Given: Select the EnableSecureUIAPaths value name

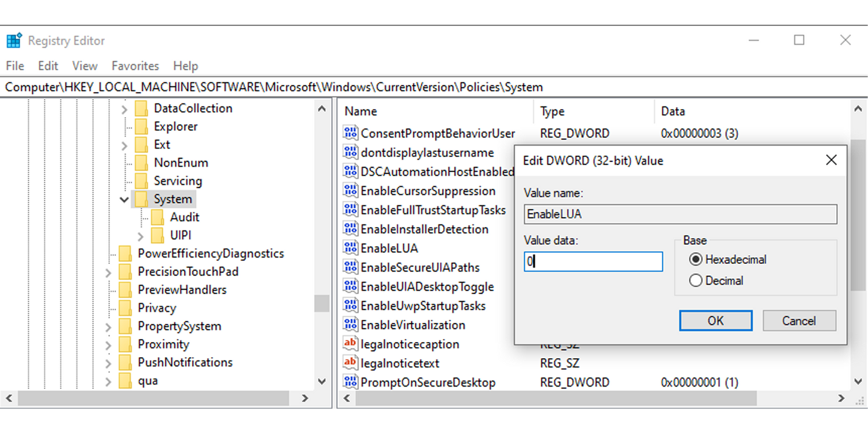Looking at the screenshot, I should (x=420, y=267).
